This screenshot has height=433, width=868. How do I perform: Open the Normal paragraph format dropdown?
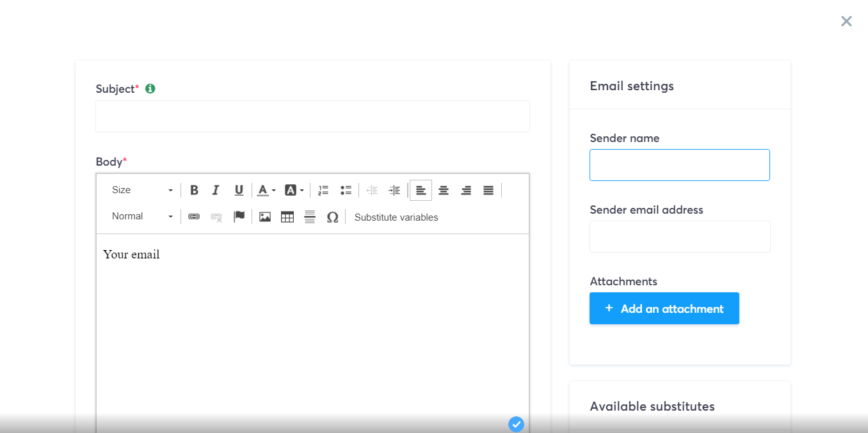pos(141,216)
